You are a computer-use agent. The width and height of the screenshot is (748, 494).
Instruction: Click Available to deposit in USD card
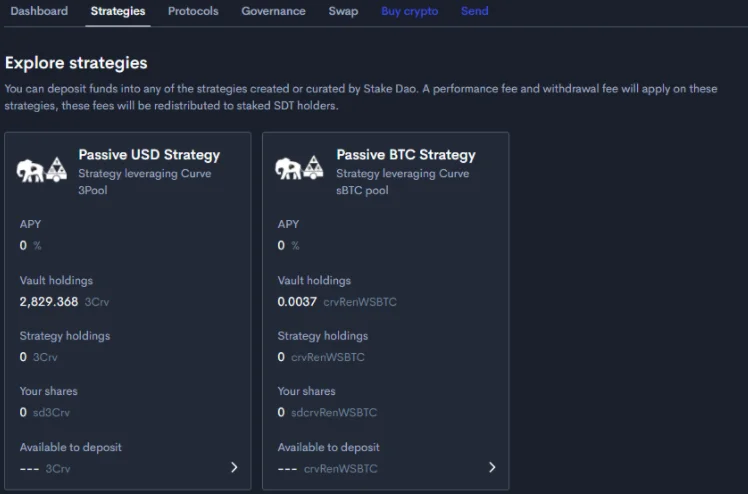click(x=71, y=447)
